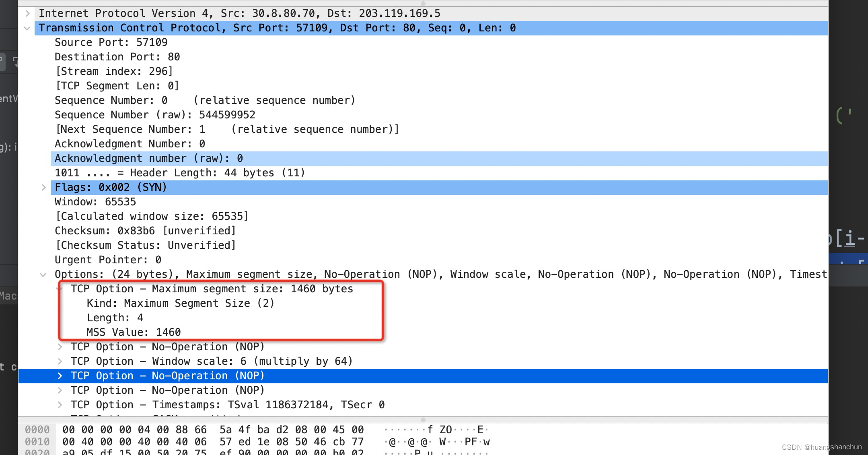Expand the Flags: 0x002 (SYN) row
Viewport: 868px width, 455px height.
[x=43, y=187]
